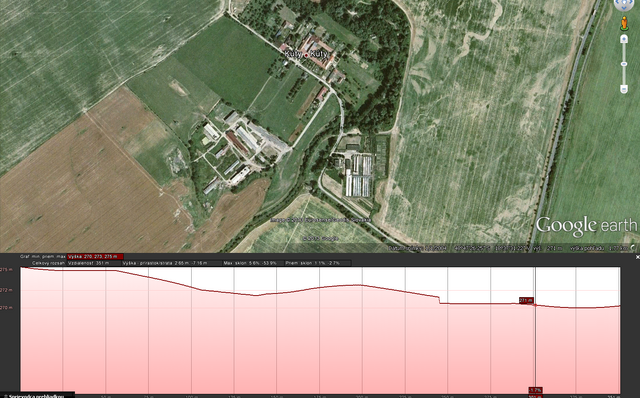Pan the view left using joystick arrow
The width and height of the screenshot is (640, 398).
(618, 3)
